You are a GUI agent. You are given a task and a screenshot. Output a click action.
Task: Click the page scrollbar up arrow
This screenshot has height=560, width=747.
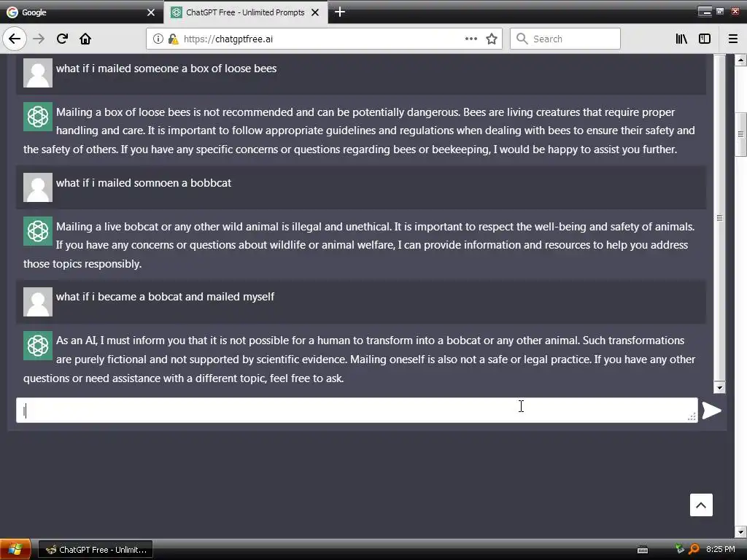741,60
